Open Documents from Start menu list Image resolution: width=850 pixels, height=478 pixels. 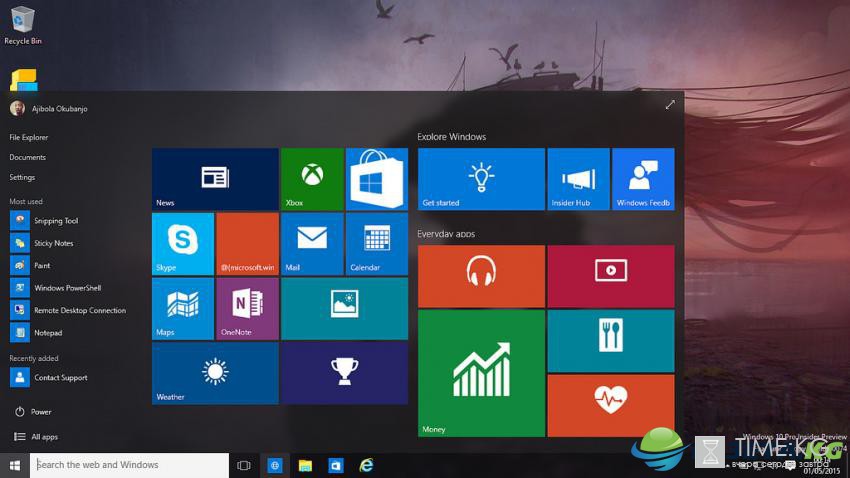pyautogui.click(x=28, y=157)
